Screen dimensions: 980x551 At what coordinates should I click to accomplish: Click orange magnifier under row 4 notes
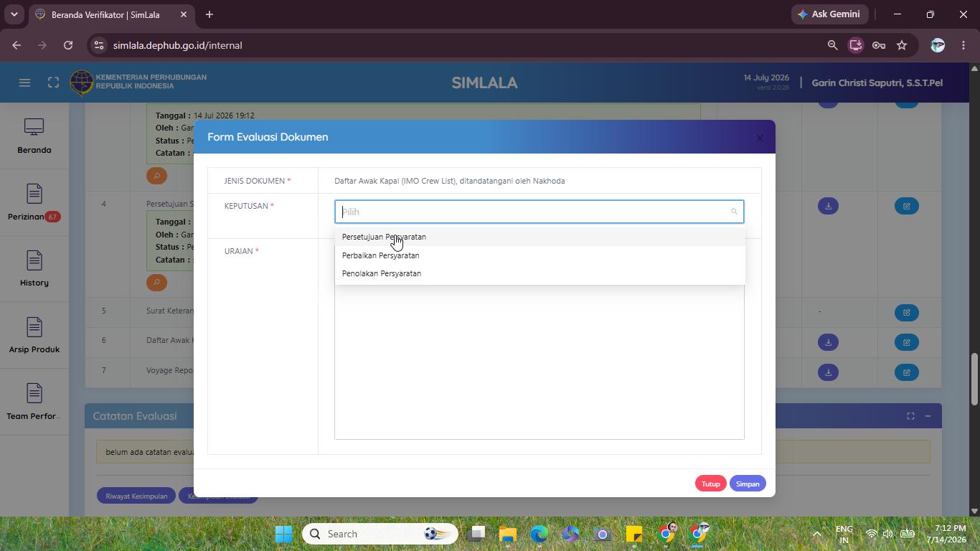point(156,282)
